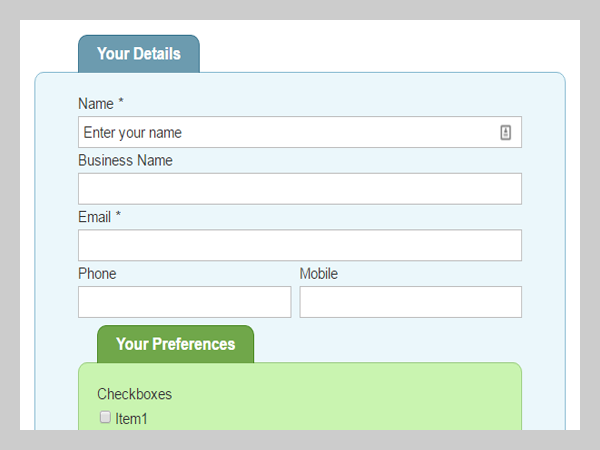Place cursor in the Phone field
Screen dimensions: 600x450
(x=184, y=302)
